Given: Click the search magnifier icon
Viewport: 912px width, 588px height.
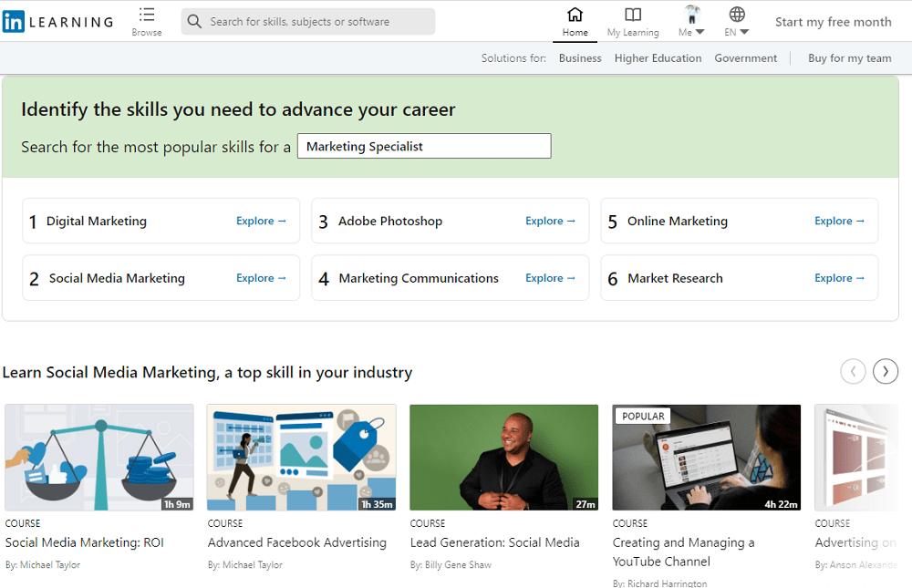Looking at the screenshot, I should pyautogui.click(x=192, y=20).
